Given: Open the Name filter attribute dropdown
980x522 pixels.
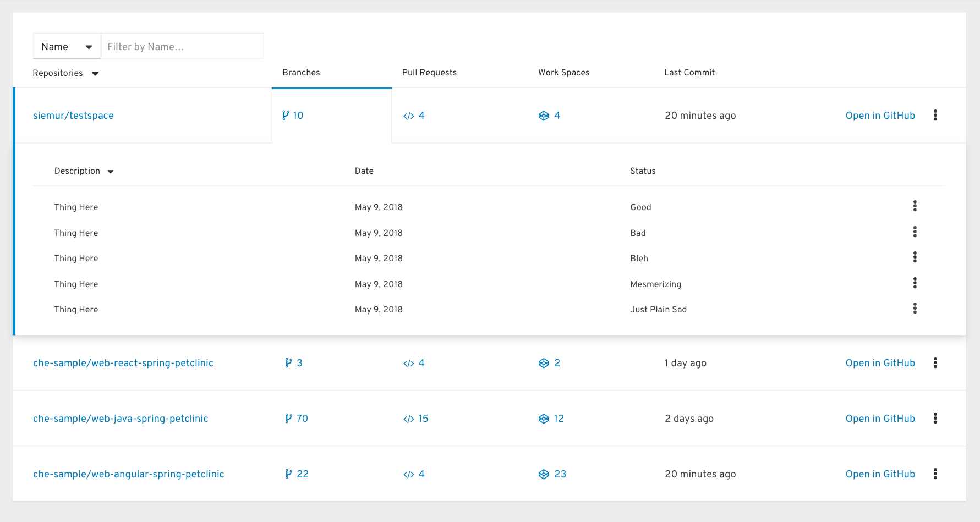Looking at the screenshot, I should [66, 46].
